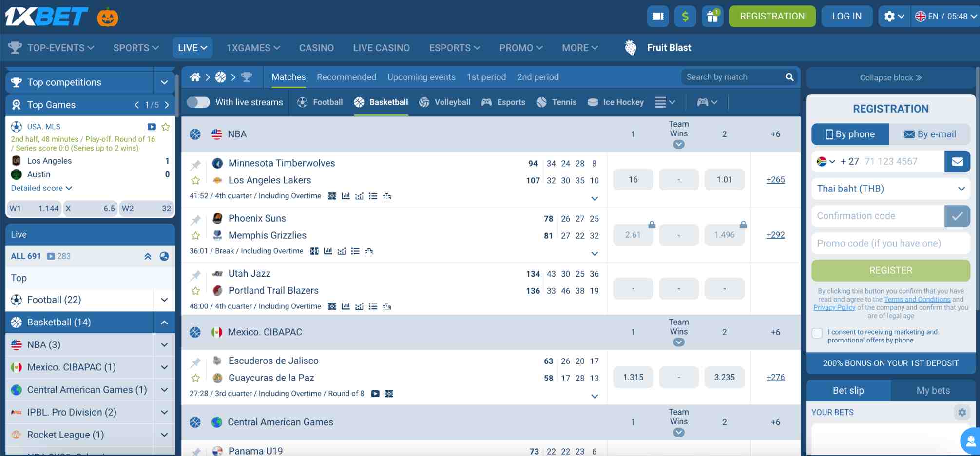This screenshot has width=980, height=456.
Task: Open the Volleyball live matches icon
Action: [x=423, y=102]
